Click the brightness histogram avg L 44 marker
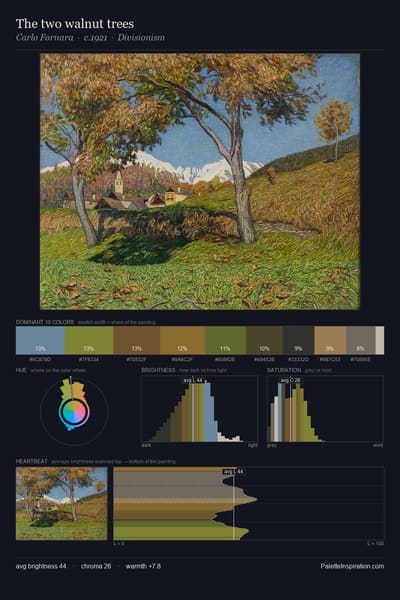This screenshot has height=600, width=400. click(193, 380)
